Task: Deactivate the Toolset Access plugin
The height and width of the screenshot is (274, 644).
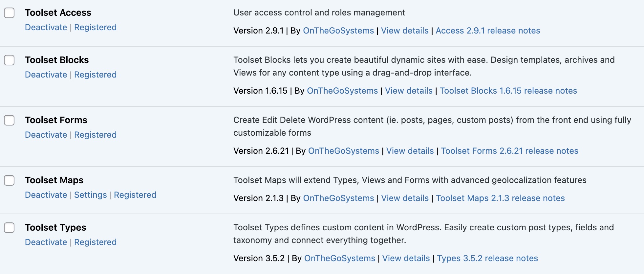Action: coord(46,27)
